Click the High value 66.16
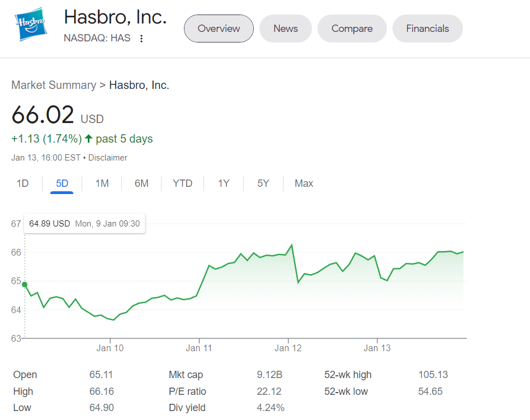Screen dimensions: 530x420 coord(101,391)
